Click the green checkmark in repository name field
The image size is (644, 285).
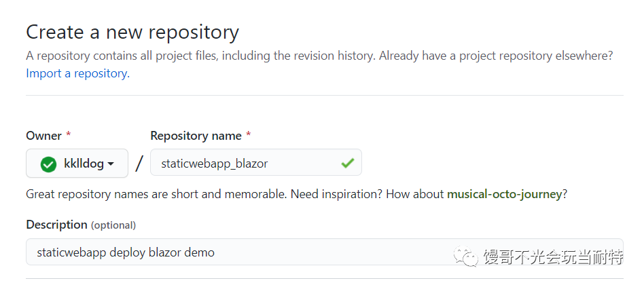[347, 164]
